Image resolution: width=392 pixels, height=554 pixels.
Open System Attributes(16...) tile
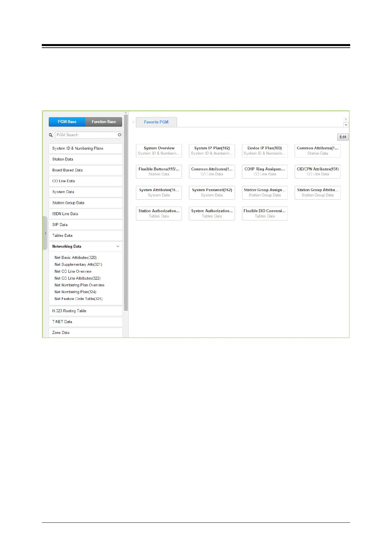click(159, 192)
